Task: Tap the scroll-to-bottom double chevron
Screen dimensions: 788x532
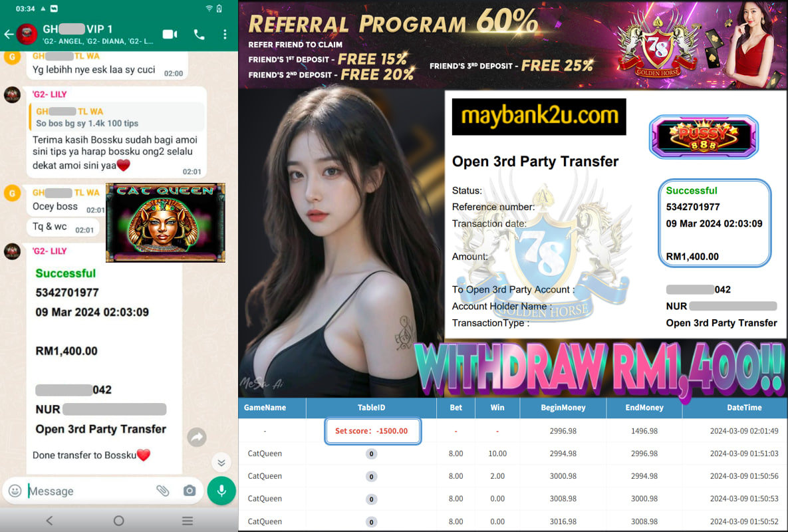Action: point(221,462)
